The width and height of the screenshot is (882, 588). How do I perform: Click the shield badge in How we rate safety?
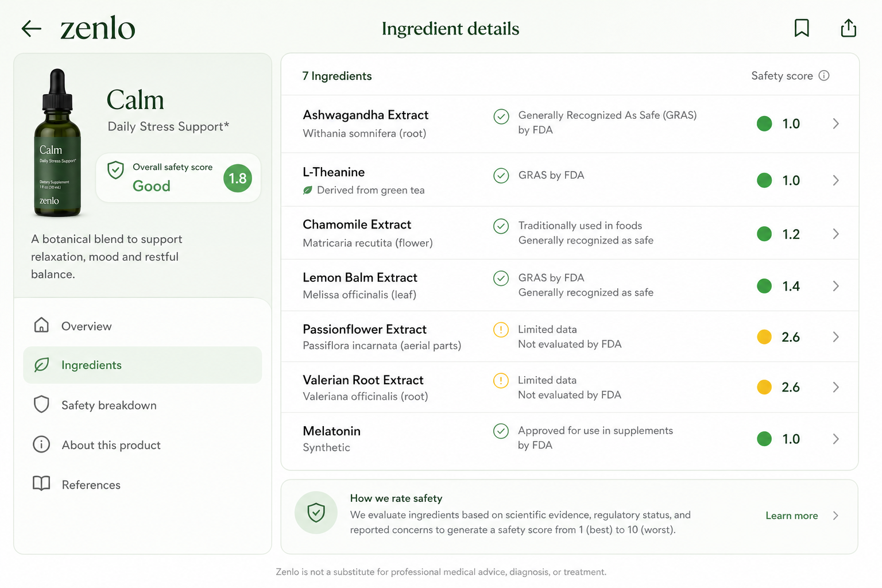(x=316, y=512)
